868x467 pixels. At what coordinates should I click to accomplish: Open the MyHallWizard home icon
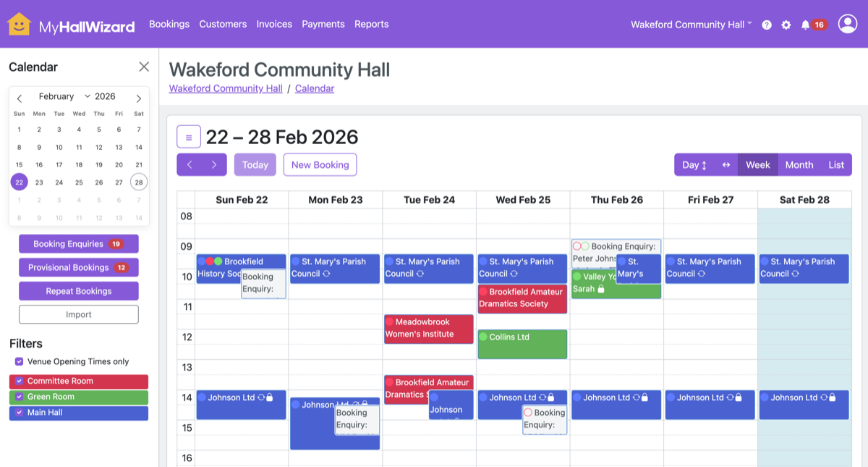click(x=18, y=23)
